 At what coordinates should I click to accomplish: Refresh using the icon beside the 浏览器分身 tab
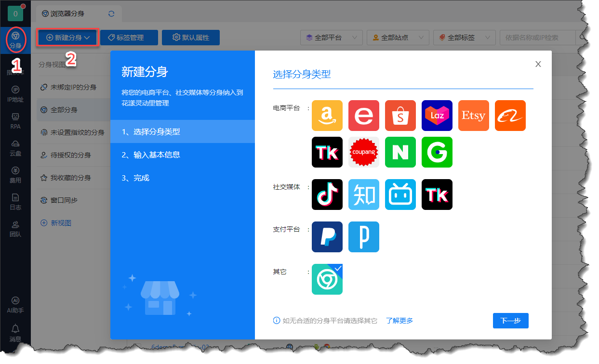coord(111,14)
